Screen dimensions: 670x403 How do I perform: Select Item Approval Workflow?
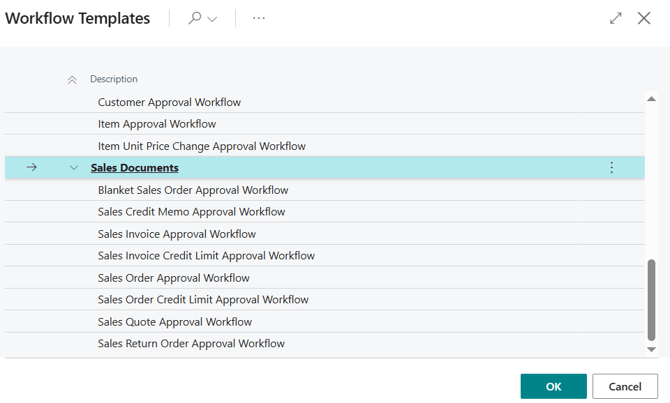coord(156,124)
